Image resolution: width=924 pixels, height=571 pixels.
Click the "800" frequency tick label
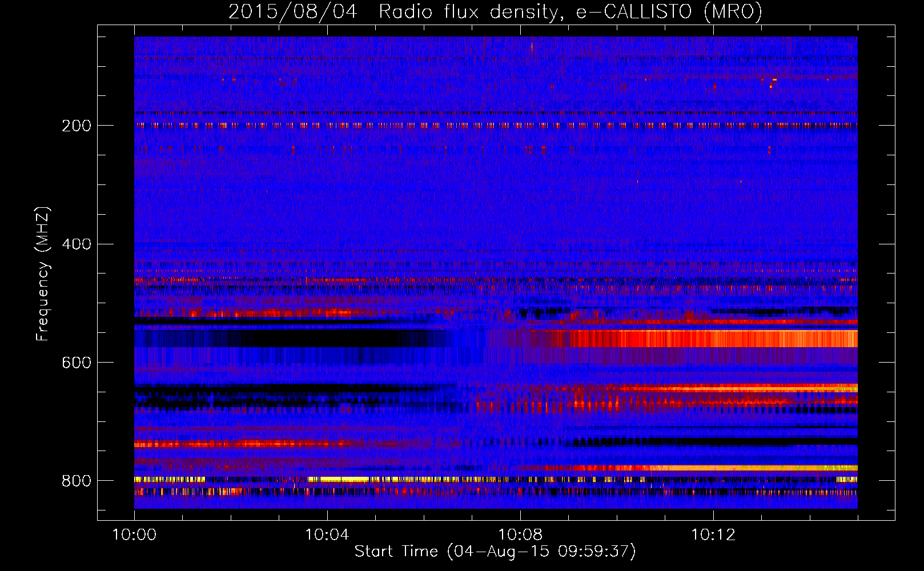77,481
